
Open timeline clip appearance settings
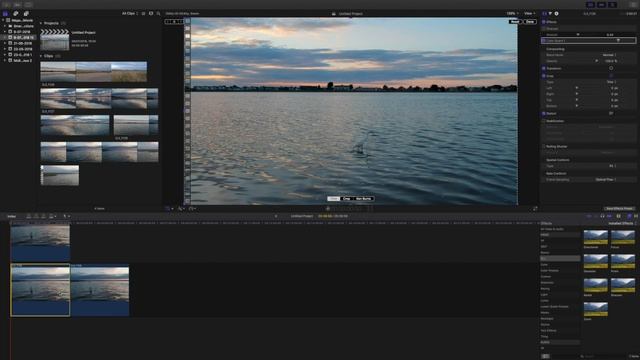[x=619, y=216]
